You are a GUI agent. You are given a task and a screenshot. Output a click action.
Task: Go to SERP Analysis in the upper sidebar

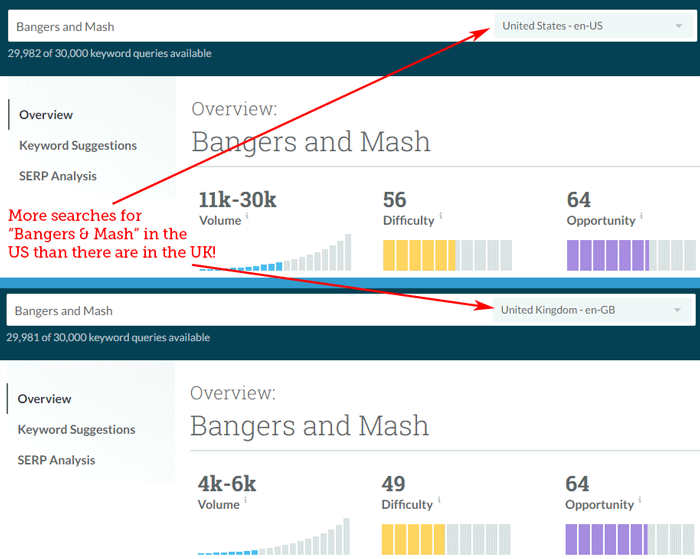click(x=58, y=176)
